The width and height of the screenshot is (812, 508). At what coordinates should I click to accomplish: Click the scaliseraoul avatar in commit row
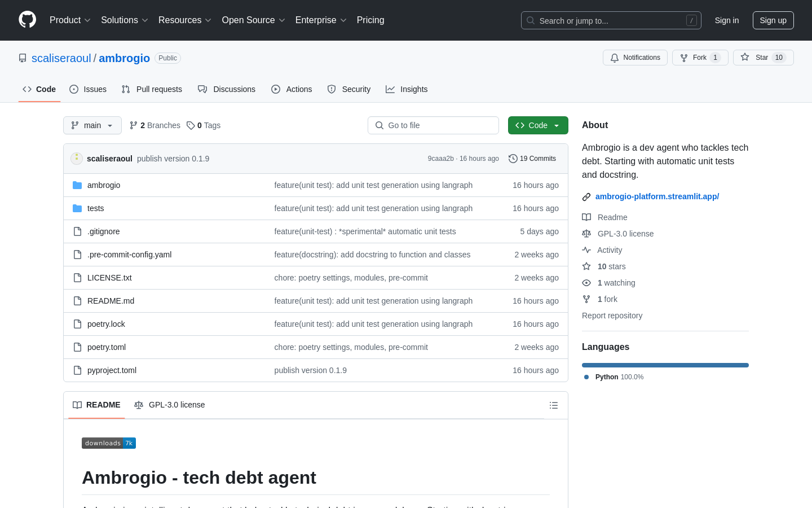tap(77, 159)
